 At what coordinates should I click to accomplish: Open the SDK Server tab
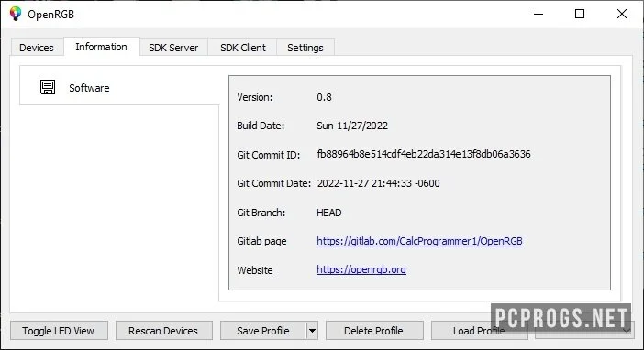click(x=173, y=48)
